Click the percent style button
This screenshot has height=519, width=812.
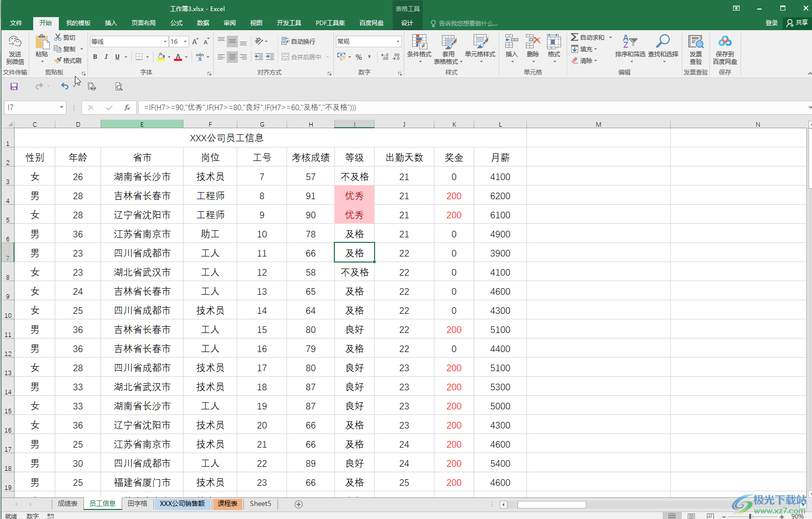[358, 57]
